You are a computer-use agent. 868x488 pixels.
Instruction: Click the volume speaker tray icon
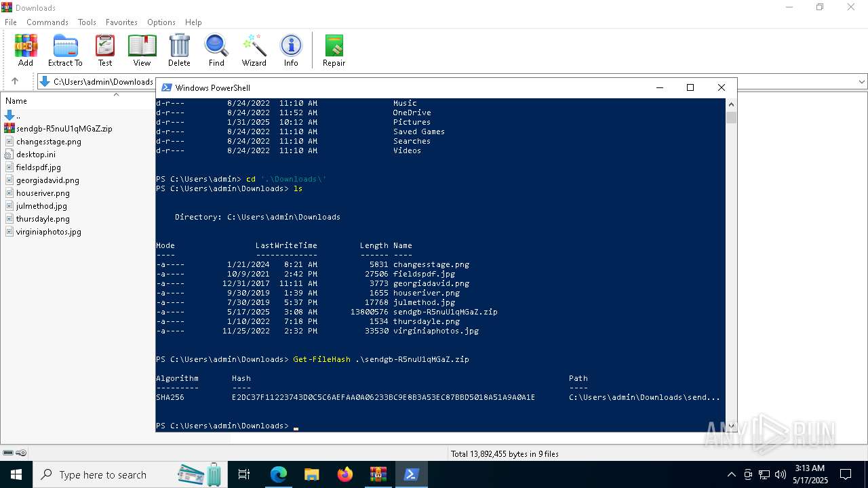(781, 474)
